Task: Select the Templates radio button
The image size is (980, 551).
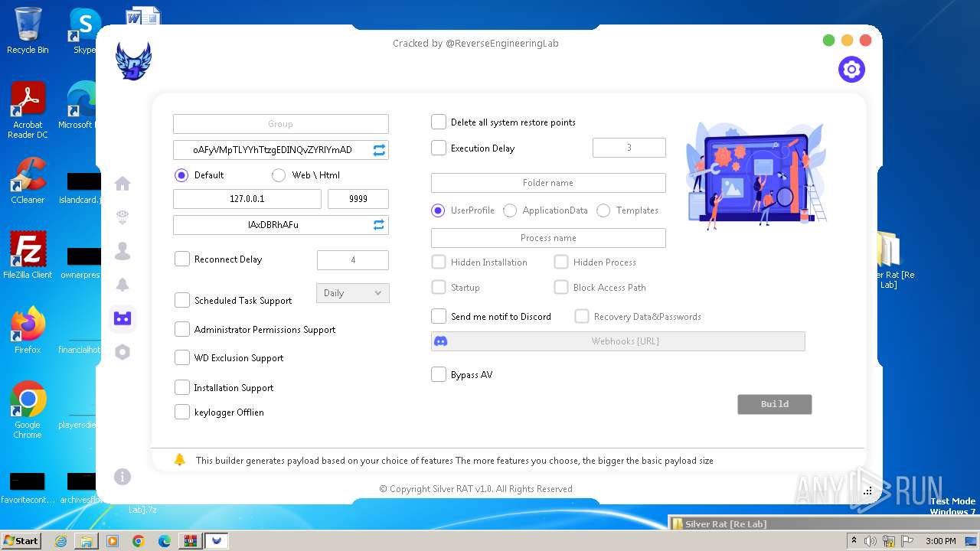Action: click(603, 210)
